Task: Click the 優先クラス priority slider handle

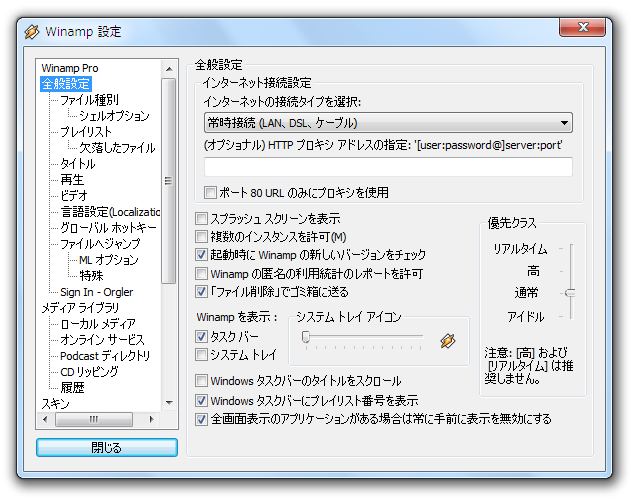Action: point(570,293)
